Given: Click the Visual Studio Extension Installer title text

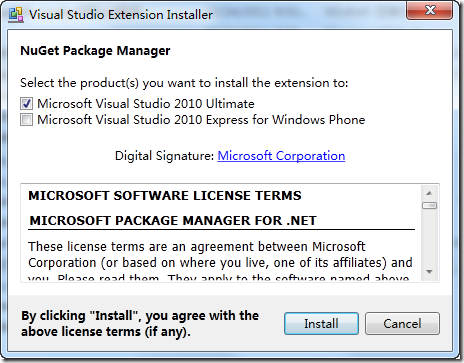Looking at the screenshot, I should (121, 15).
